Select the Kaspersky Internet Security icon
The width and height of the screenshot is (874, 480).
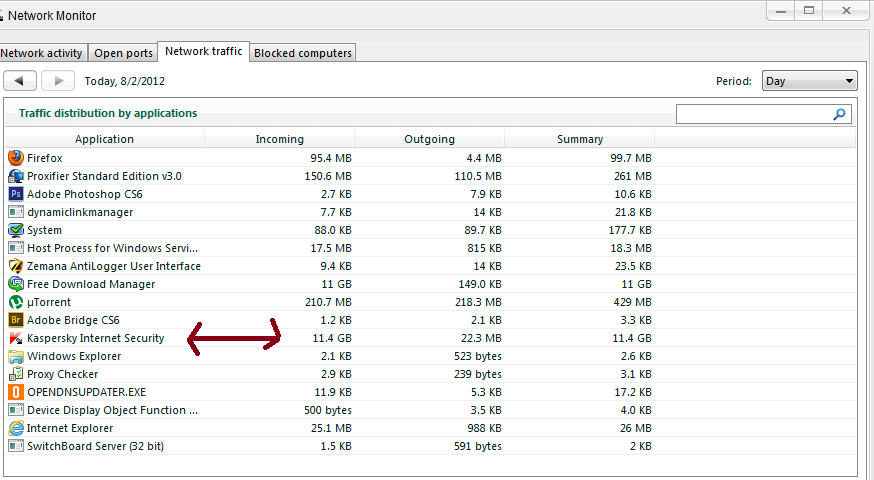16,338
